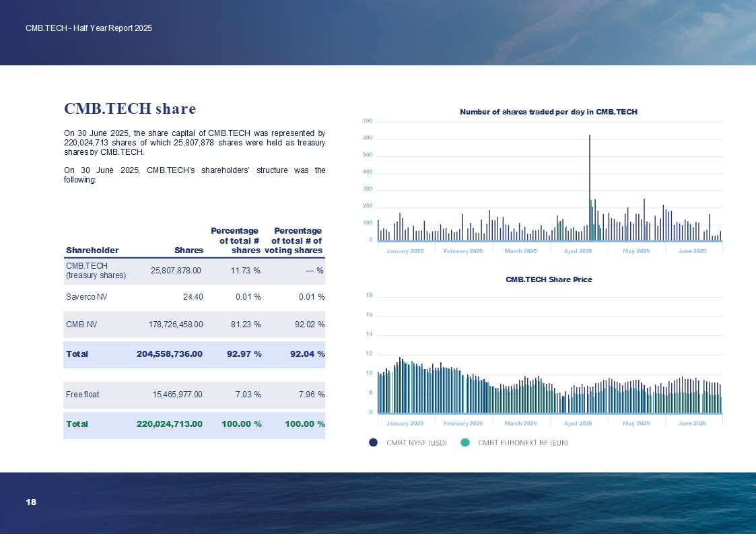The image size is (756, 534).
Task: Click the page header 'CMB.TECH - Half Year Report 2025'
Action: tap(89, 28)
